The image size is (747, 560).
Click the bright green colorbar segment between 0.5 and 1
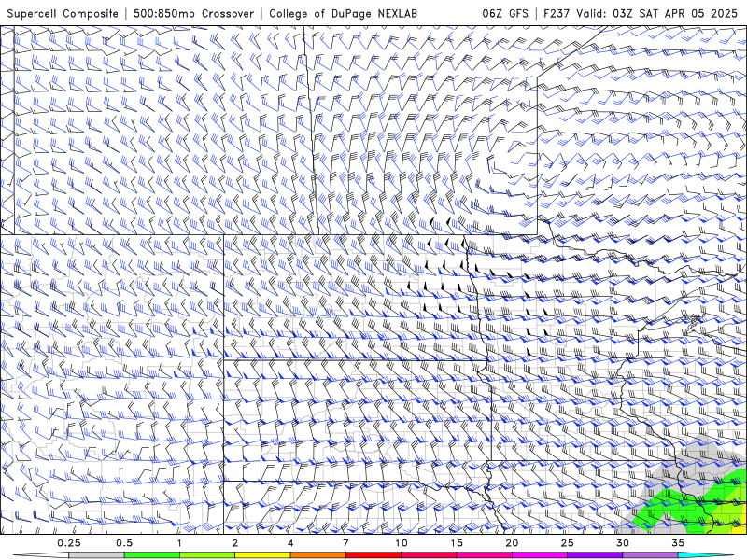[x=152, y=555]
